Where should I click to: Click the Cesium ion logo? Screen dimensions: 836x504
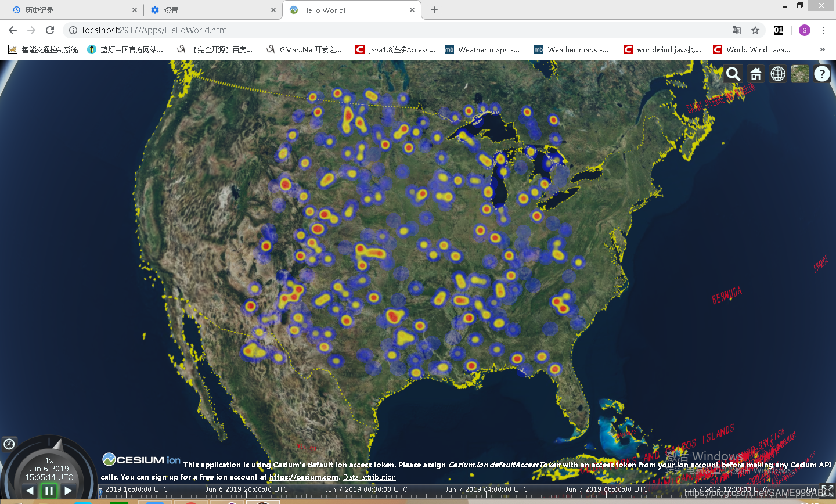click(140, 459)
